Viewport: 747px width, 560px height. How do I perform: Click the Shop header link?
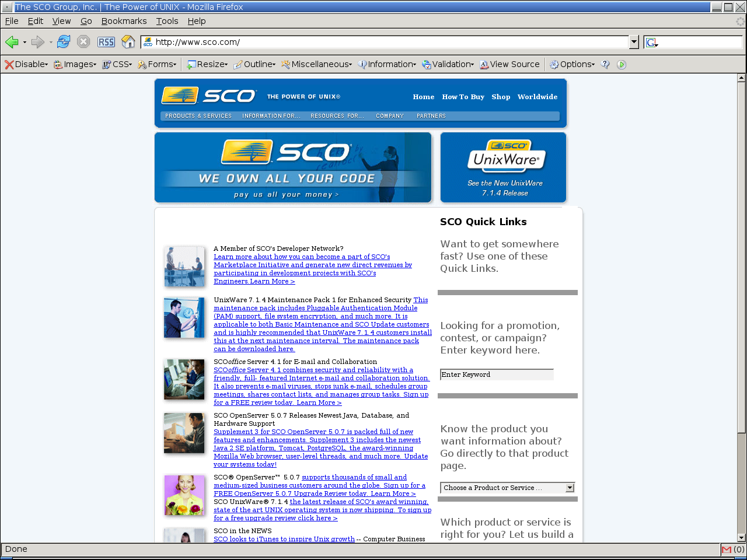coord(501,97)
